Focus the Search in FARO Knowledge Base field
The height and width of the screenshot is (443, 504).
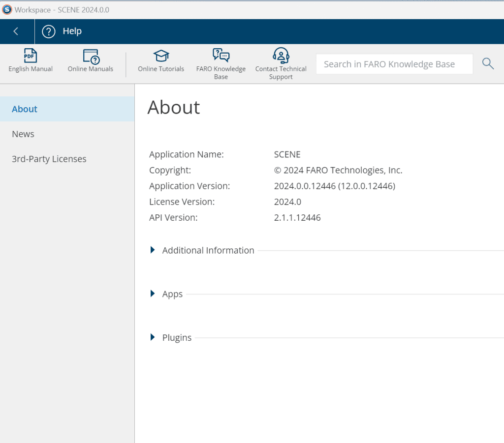tap(394, 64)
